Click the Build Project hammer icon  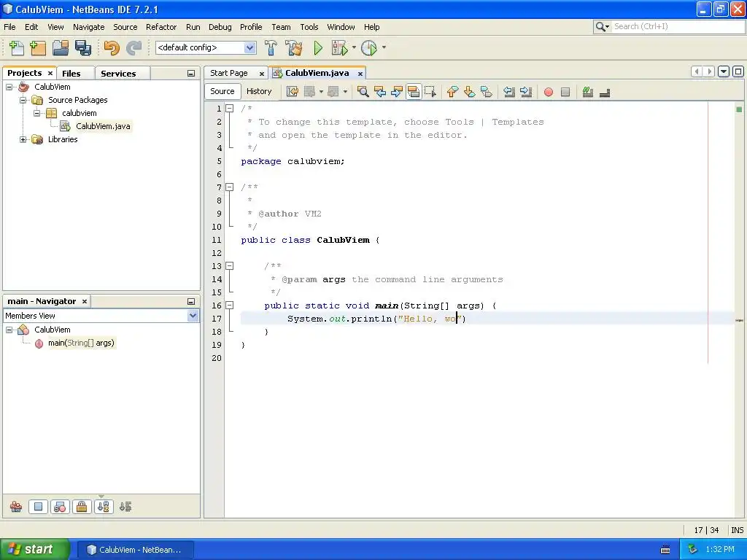click(271, 47)
